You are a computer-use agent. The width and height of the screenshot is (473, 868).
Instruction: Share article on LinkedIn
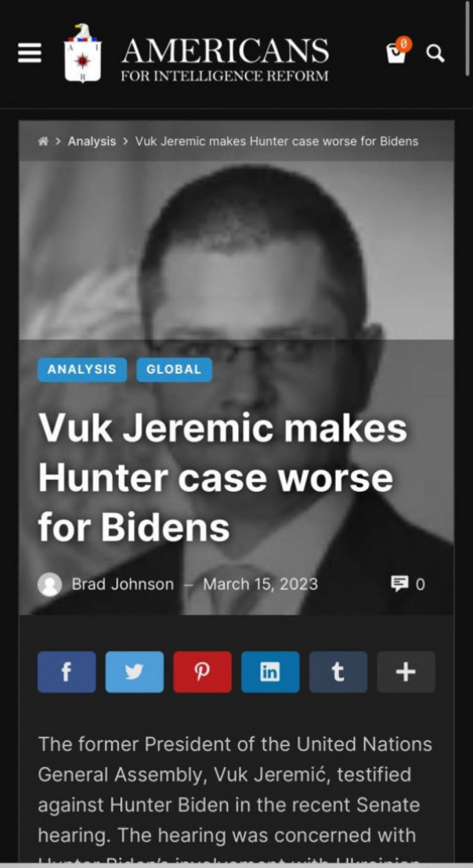[x=270, y=671]
